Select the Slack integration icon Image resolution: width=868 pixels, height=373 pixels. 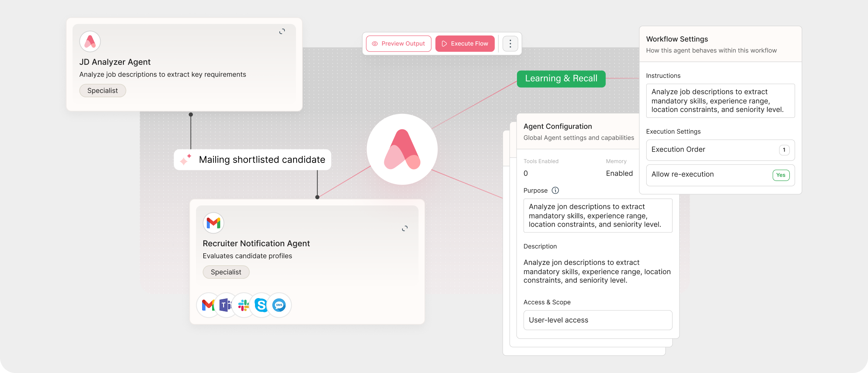coord(243,305)
